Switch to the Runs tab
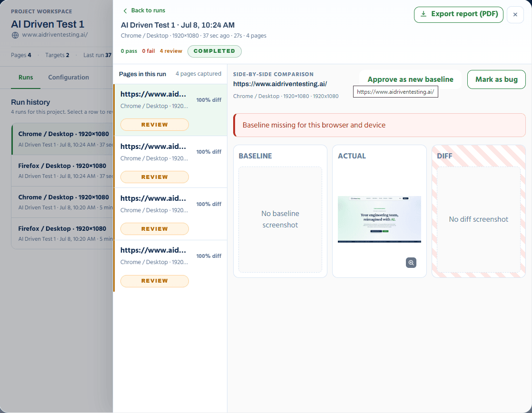 pyautogui.click(x=26, y=78)
